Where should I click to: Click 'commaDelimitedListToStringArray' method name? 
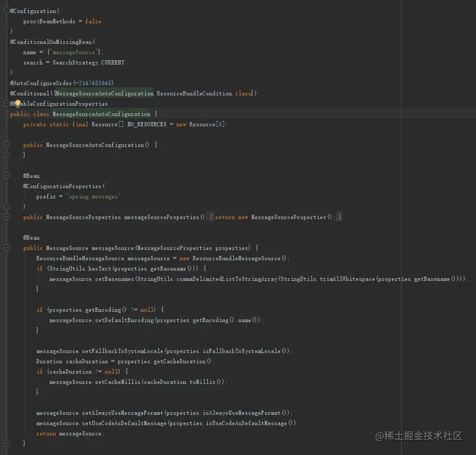(x=227, y=279)
